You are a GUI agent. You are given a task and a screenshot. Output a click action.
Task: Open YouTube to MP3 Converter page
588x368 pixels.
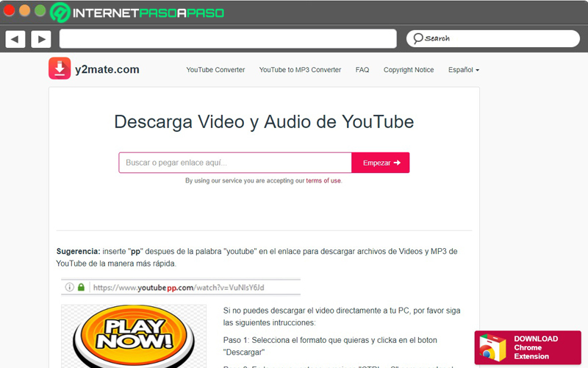pyautogui.click(x=300, y=70)
